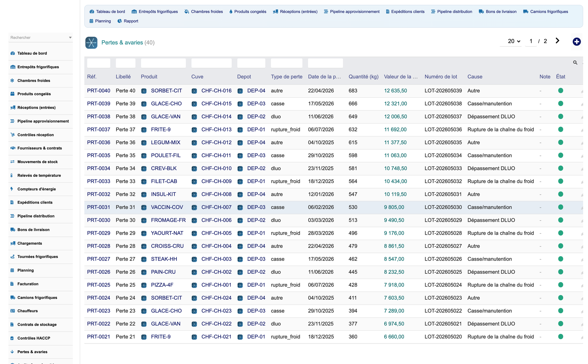Click green status dot of PRT-0031
This screenshot has width=588, height=364.
pos(561,207)
